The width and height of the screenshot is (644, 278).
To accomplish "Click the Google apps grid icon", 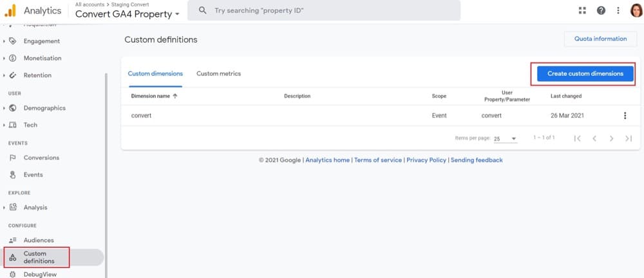I will pyautogui.click(x=583, y=10).
